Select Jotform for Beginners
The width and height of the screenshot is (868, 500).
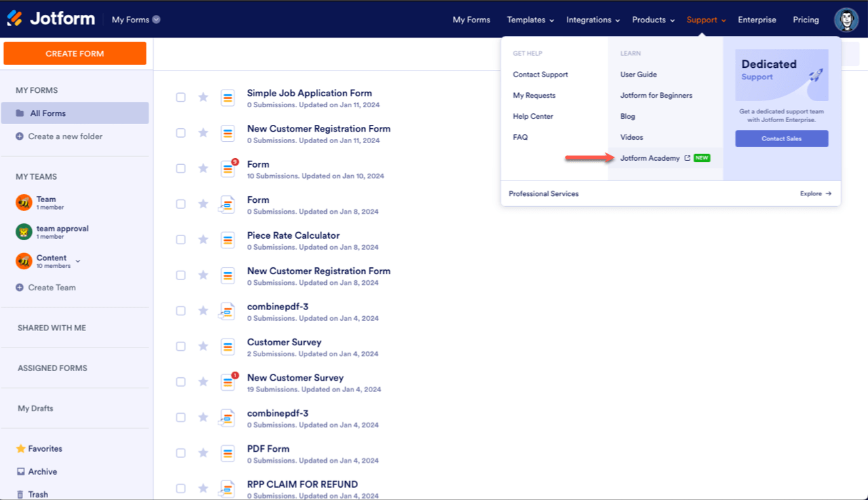point(656,96)
